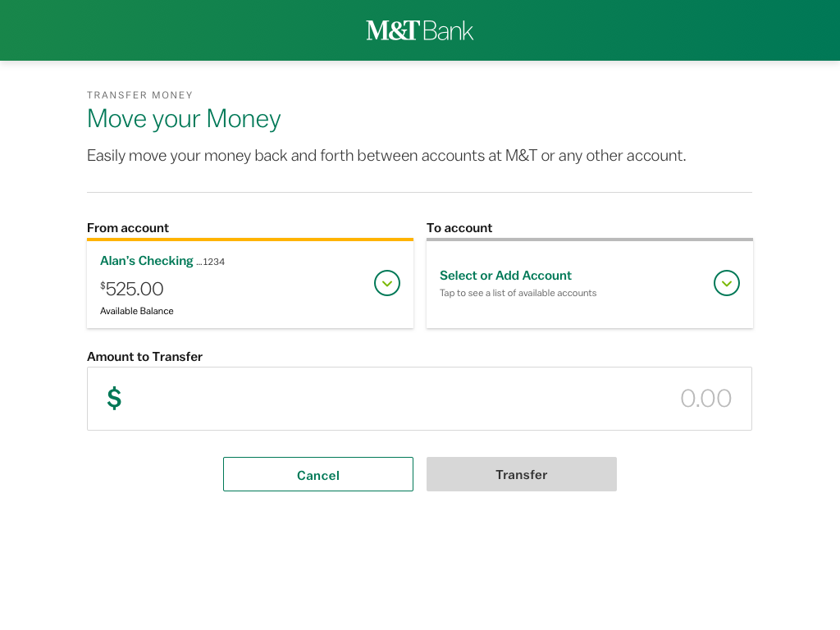Cancel the money transfer
Screen dimensions: 840x630
pos(318,474)
